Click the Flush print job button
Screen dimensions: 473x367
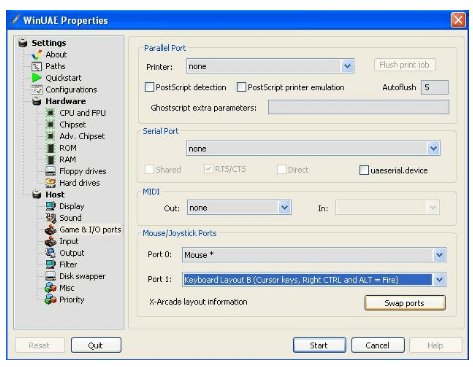click(404, 65)
